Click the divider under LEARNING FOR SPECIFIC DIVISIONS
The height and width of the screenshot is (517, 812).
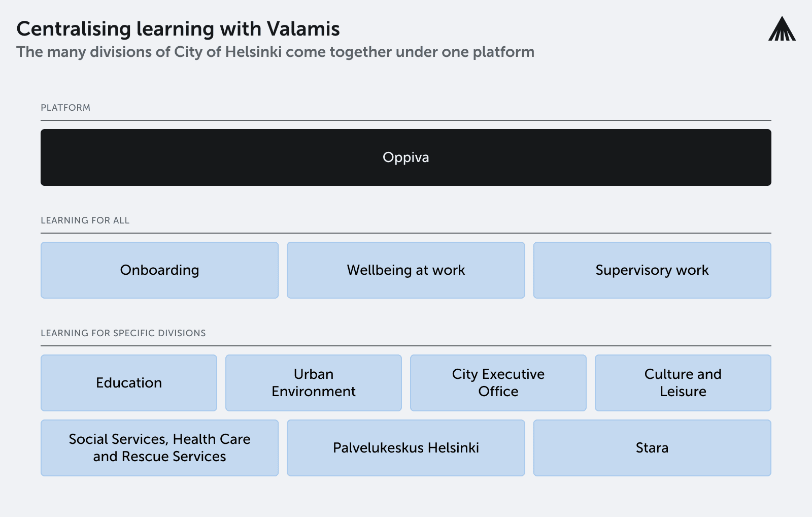[406, 346]
